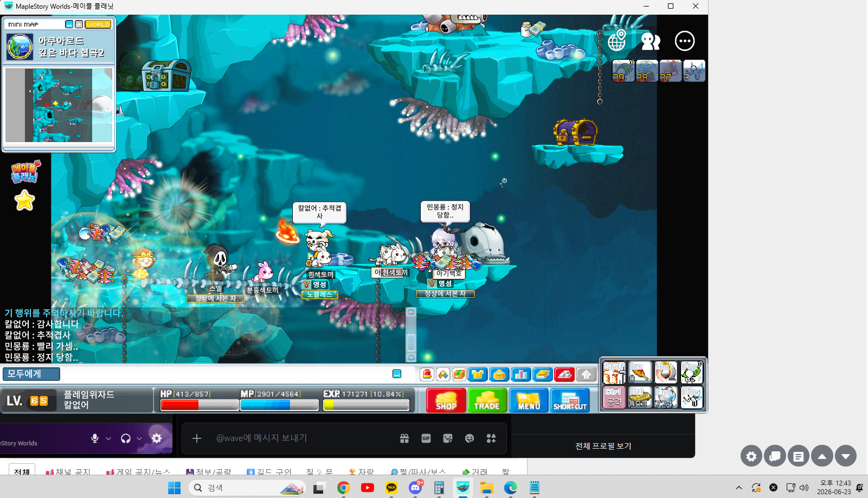Open the red SHOP button
This screenshot has height=498, width=868.
click(x=446, y=400)
